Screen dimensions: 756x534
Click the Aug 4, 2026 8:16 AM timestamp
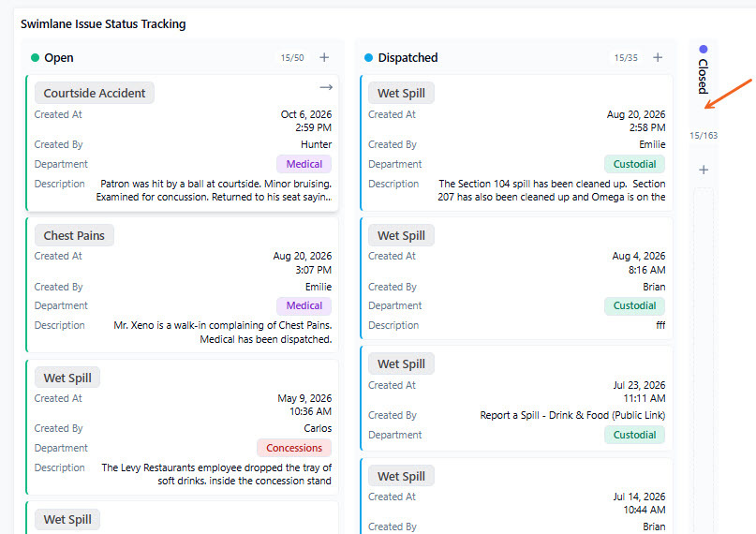(x=639, y=262)
